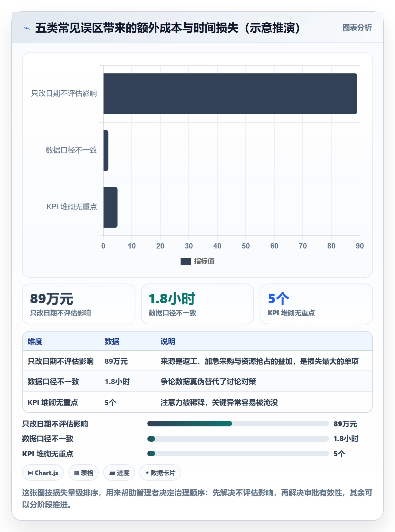Click the 1.8小时 progress bar
The width and height of the screenshot is (395, 532).
pyautogui.click(x=238, y=439)
